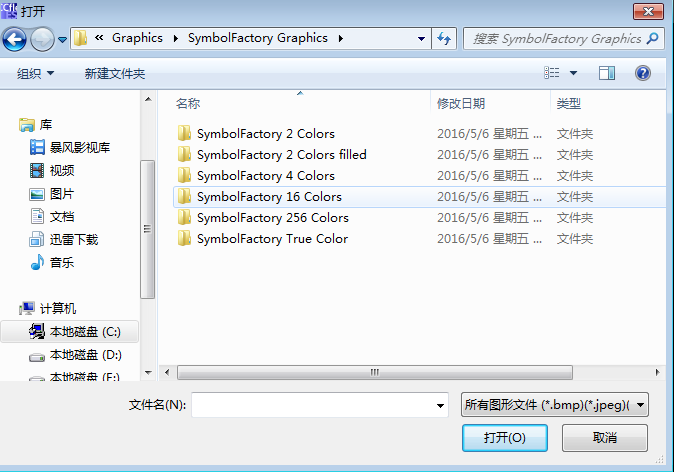Click the horizontal scrollbar thumb of file list

coord(374,372)
